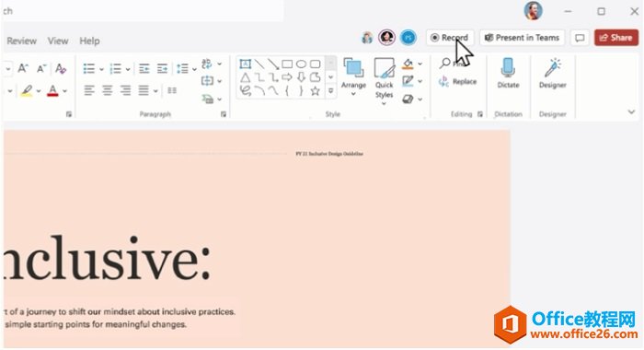644x350 pixels.
Task: Select the Scribble freeform shape
Action: pos(246,90)
